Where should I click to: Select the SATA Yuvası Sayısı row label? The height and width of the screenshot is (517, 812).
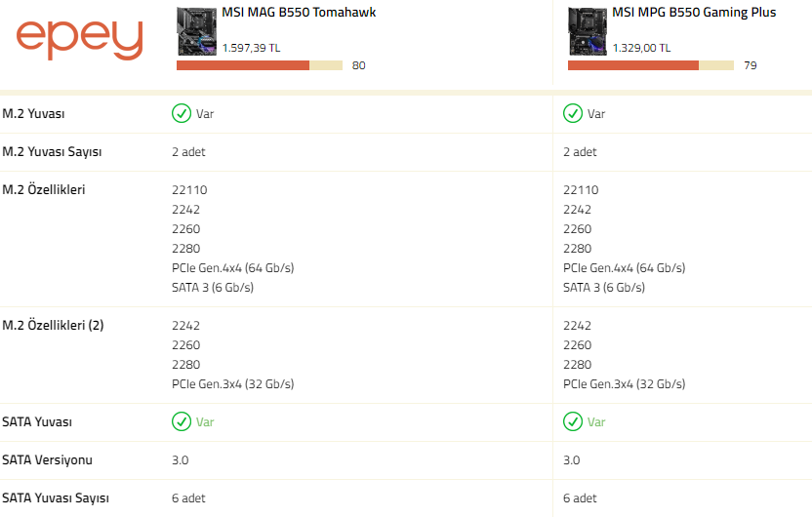coord(56,498)
